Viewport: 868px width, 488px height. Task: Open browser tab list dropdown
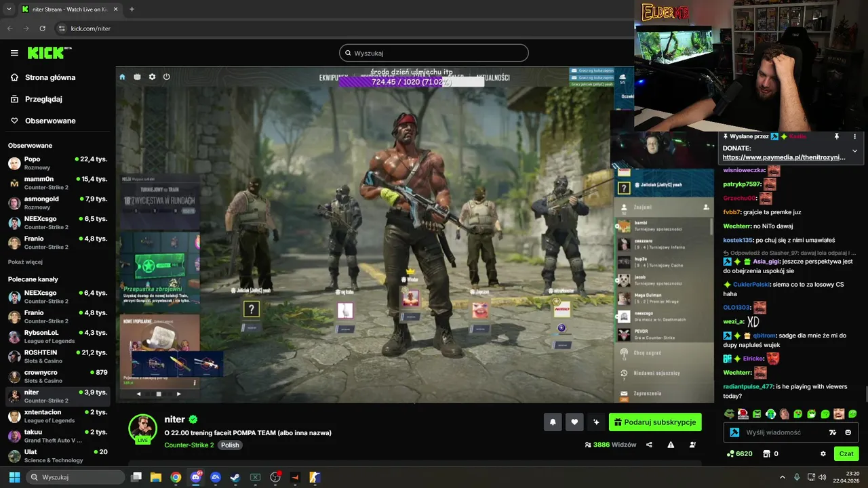(x=9, y=9)
